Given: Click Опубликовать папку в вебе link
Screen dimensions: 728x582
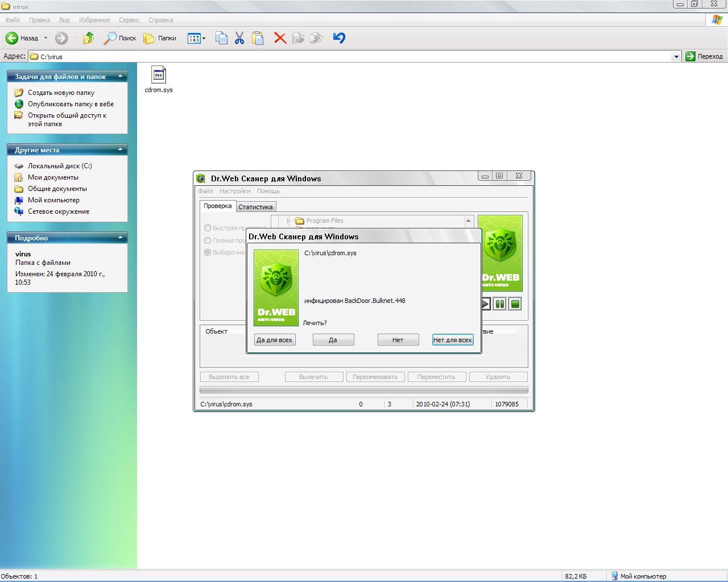Looking at the screenshot, I should point(71,104).
